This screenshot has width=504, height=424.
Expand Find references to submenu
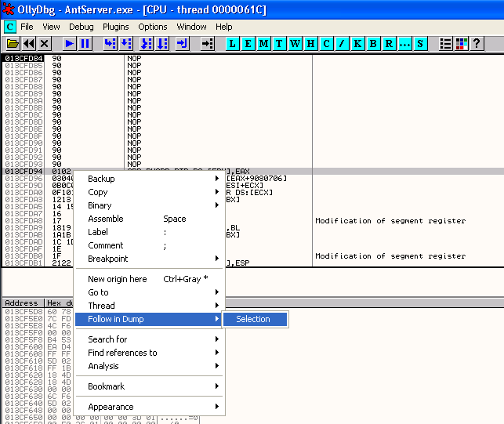(149, 353)
